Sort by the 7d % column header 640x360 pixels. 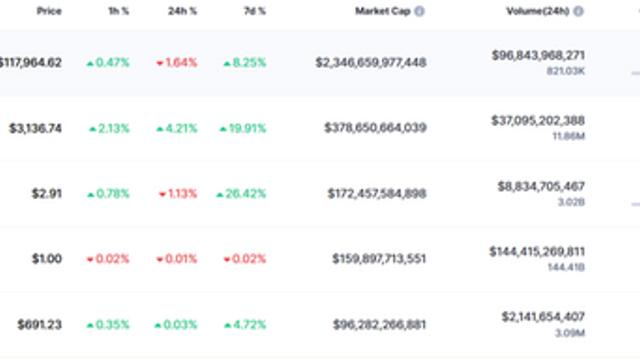point(255,11)
